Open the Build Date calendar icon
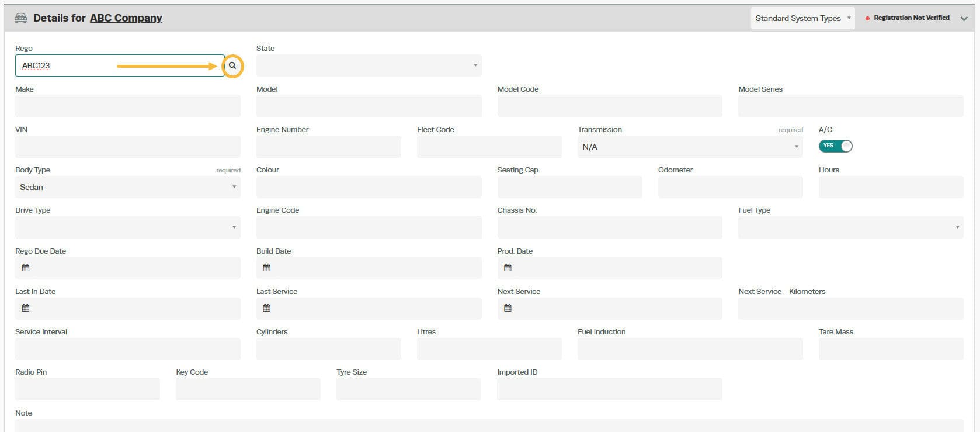Image resolution: width=980 pixels, height=432 pixels. [x=267, y=268]
